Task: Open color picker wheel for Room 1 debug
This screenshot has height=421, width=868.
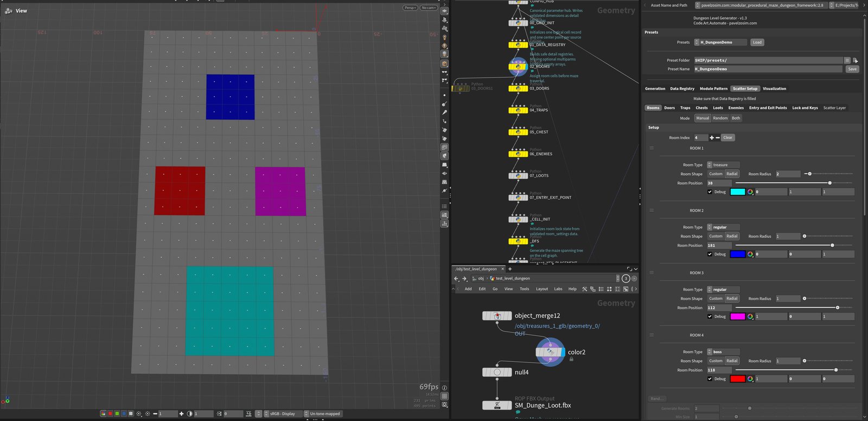Action: tap(750, 192)
